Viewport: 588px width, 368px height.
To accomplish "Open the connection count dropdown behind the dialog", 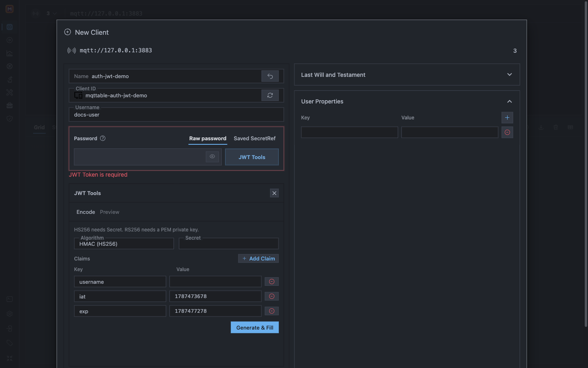I will [51, 13].
